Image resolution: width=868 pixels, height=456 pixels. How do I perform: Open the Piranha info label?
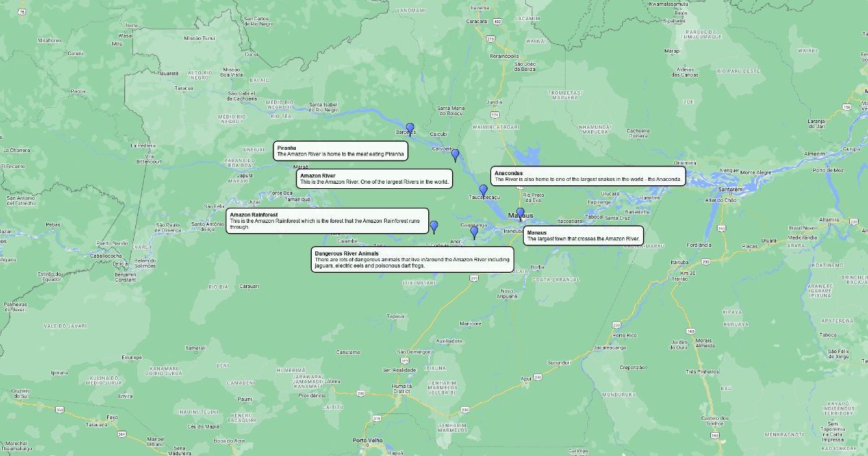click(341, 151)
